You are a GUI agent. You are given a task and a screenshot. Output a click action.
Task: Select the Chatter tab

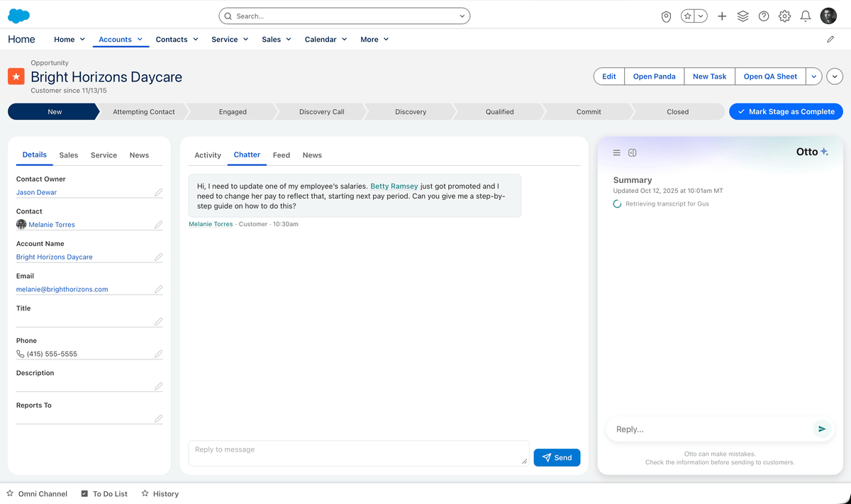(x=247, y=155)
